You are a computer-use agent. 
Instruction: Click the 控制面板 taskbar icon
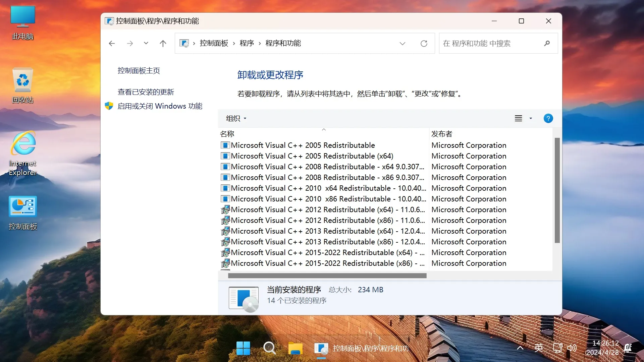click(322, 349)
